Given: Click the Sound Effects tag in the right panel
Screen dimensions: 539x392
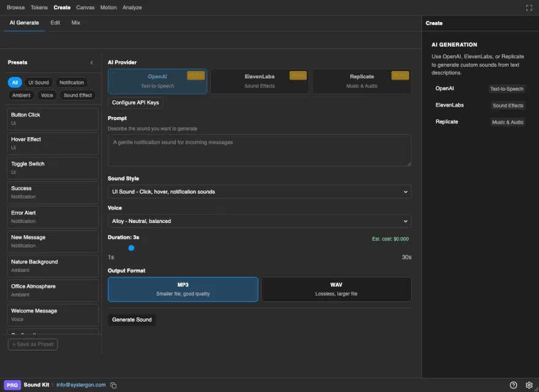Looking at the screenshot, I should point(508,105).
